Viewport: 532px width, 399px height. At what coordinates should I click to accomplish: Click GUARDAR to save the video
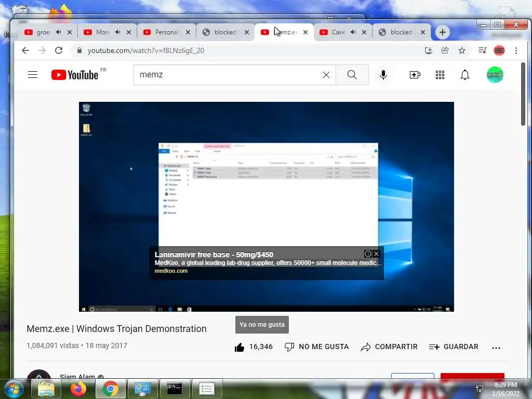[454, 347]
